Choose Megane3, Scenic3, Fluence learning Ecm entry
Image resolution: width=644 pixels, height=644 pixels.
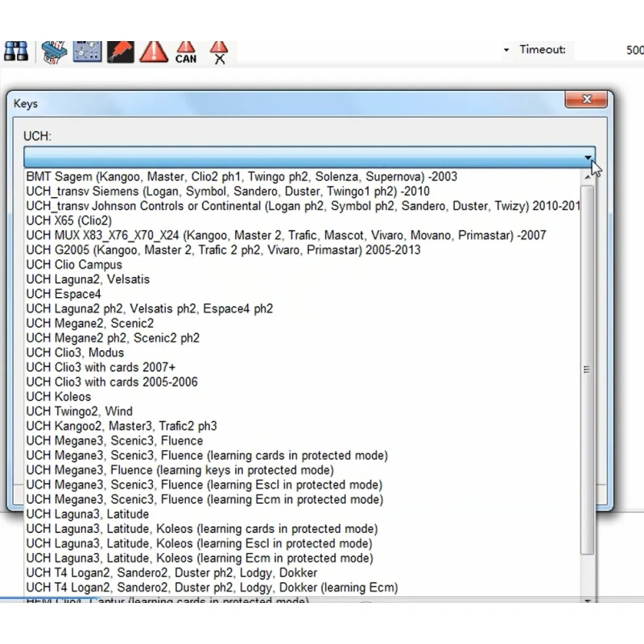click(303, 499)
